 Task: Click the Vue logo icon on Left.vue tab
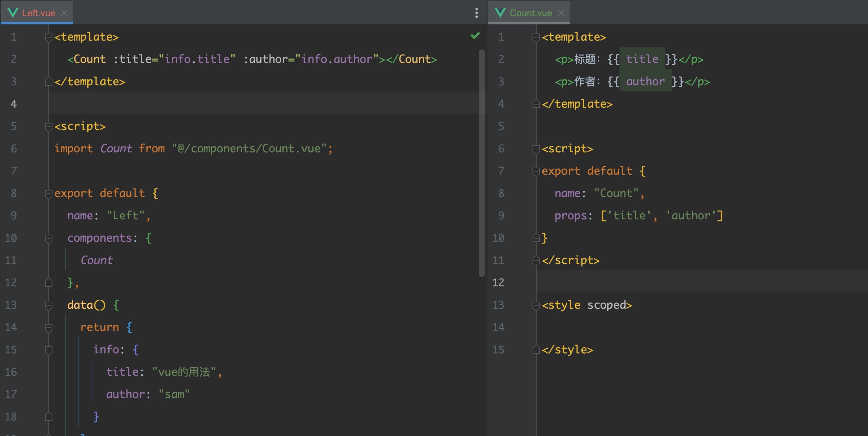13,13
